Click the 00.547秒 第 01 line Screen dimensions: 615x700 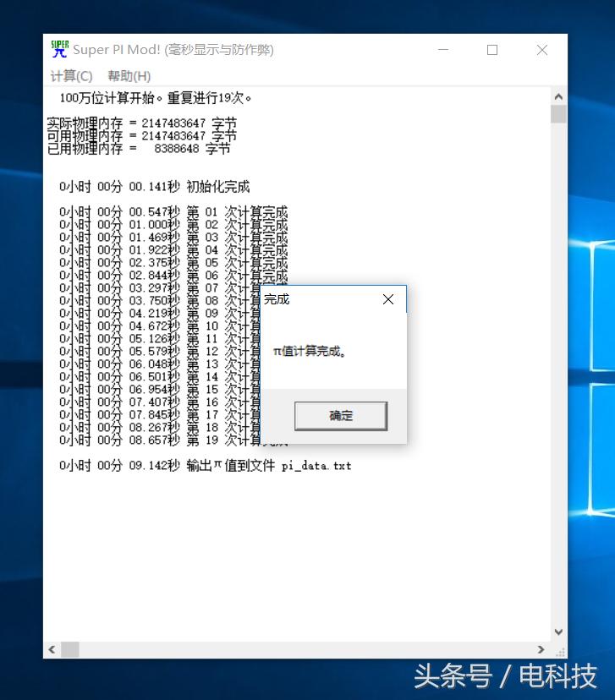[x=173, y=212]
